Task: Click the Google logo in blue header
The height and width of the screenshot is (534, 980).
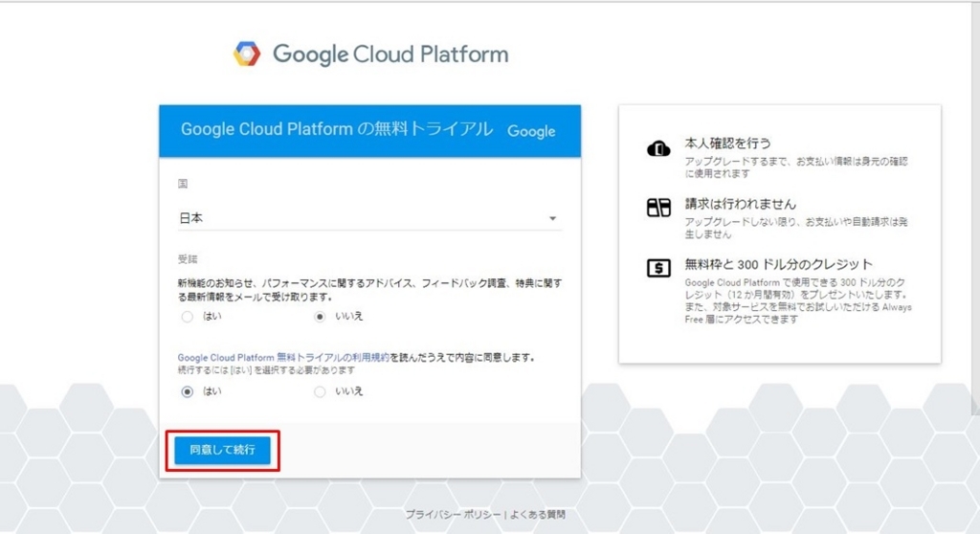Action: (531, 131)
